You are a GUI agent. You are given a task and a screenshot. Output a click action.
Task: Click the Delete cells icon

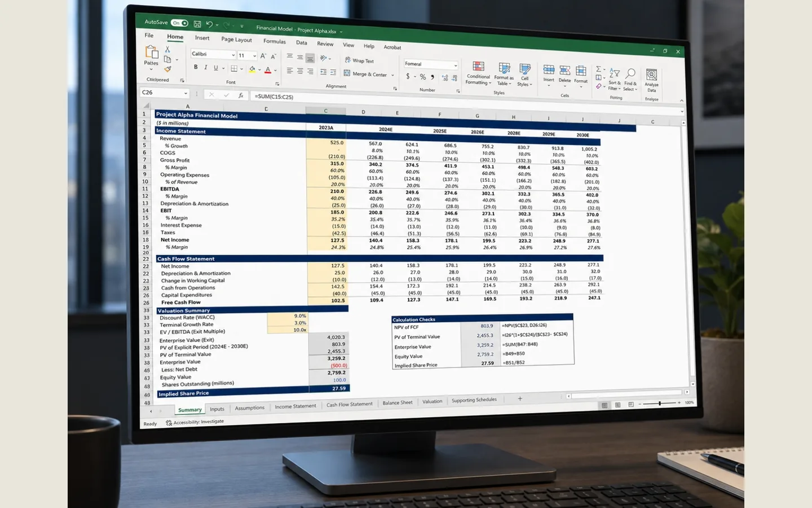click(564, 71)
